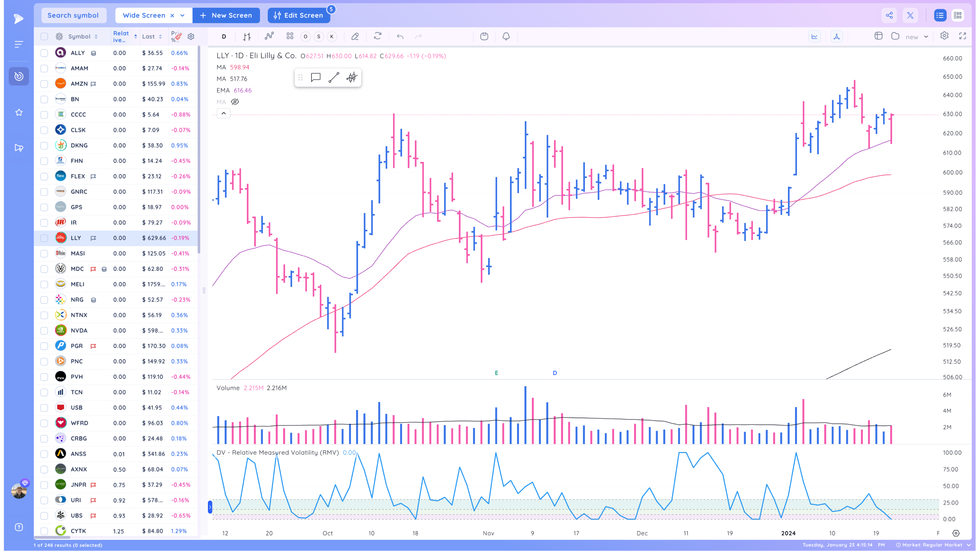
Task: Sort by the Last column
Action: point(152,37)
